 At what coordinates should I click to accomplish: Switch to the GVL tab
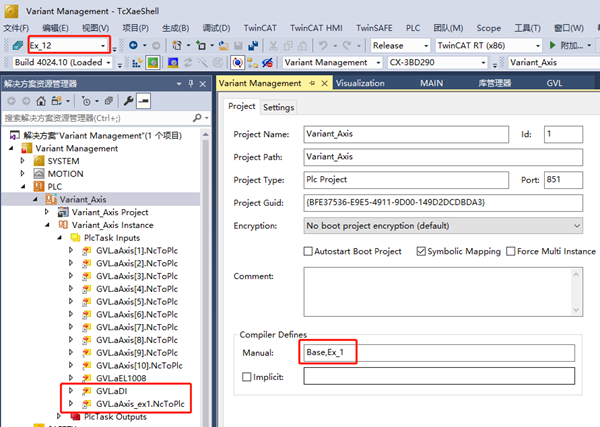(x=554, y=83)
